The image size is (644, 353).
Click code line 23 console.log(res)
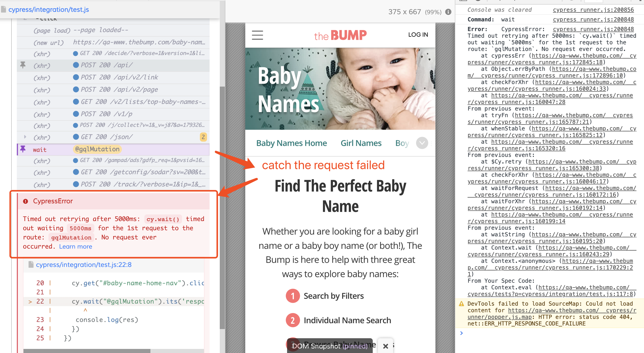[x=114, y=320]
